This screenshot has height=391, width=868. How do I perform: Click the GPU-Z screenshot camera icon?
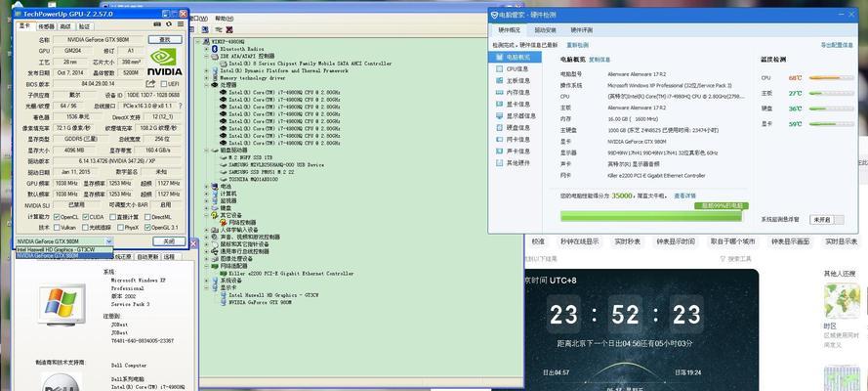tap(157, 24)
